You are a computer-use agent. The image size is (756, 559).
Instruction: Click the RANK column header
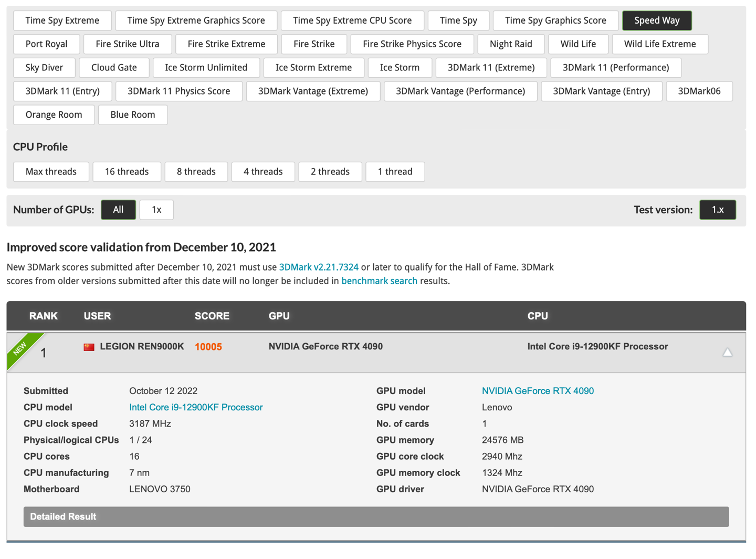pos(44,316)
